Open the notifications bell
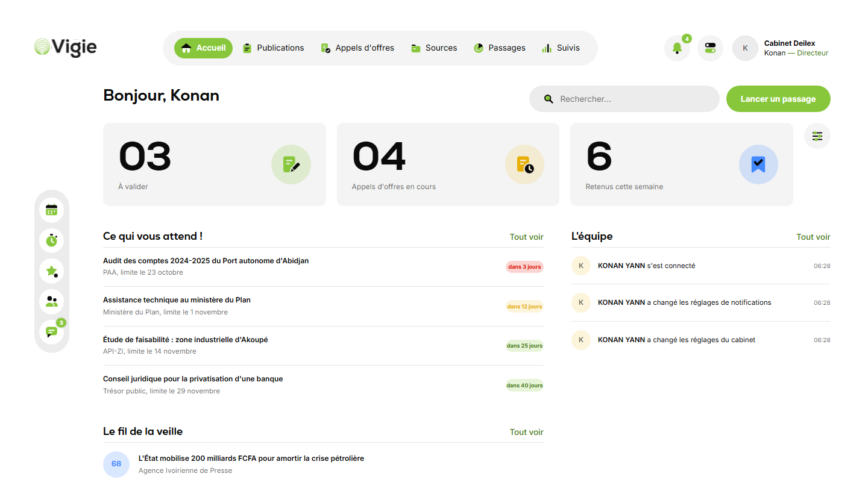This screenshot has height=494, width=868. pos(677,48)
